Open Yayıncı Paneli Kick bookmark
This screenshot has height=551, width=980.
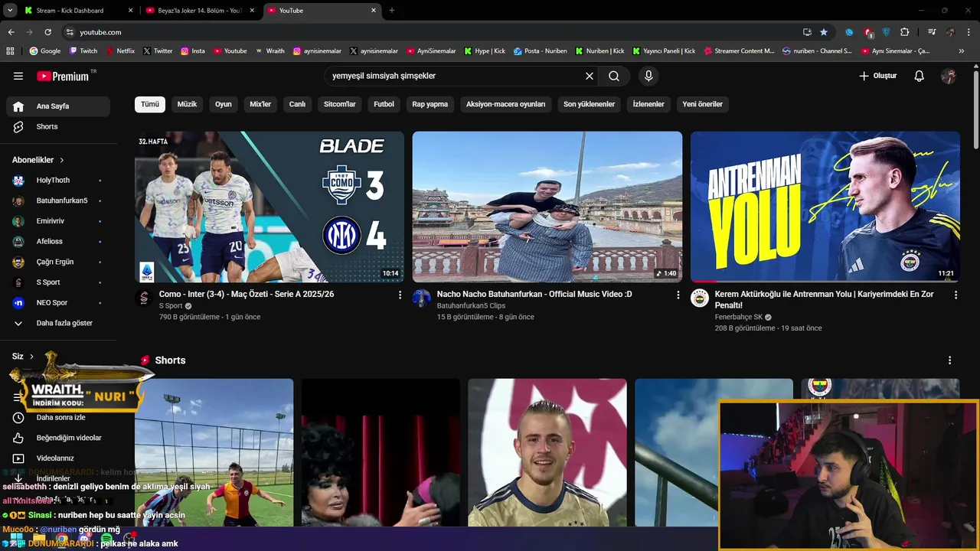(664, 51)
